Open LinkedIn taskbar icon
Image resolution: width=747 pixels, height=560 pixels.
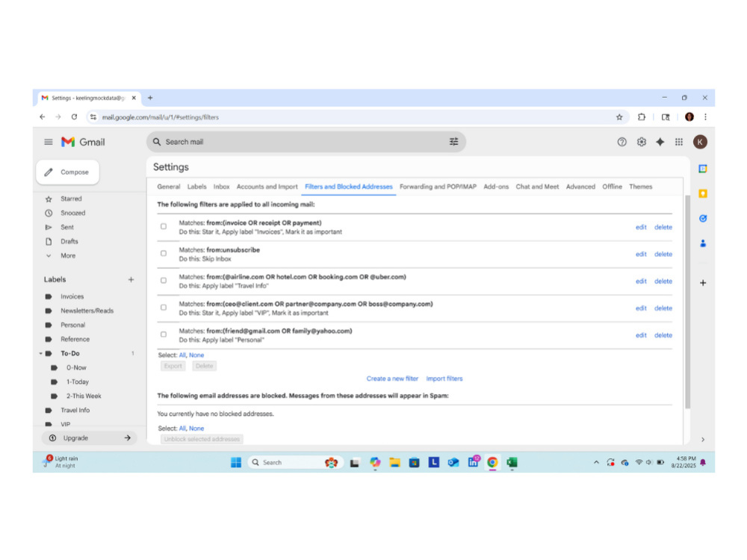[474, 461]
